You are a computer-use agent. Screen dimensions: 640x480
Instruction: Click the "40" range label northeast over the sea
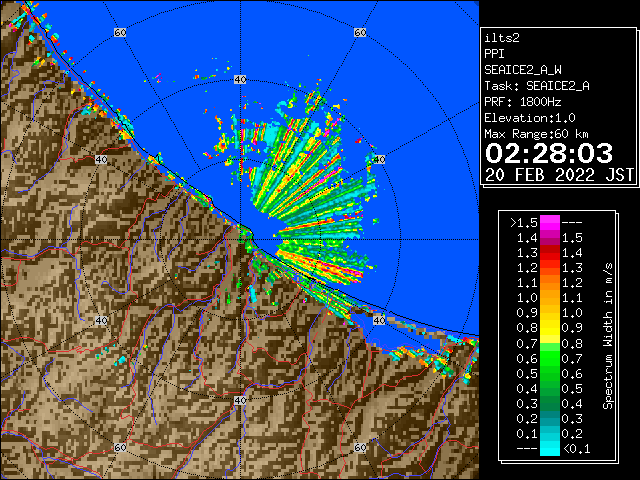379,160
